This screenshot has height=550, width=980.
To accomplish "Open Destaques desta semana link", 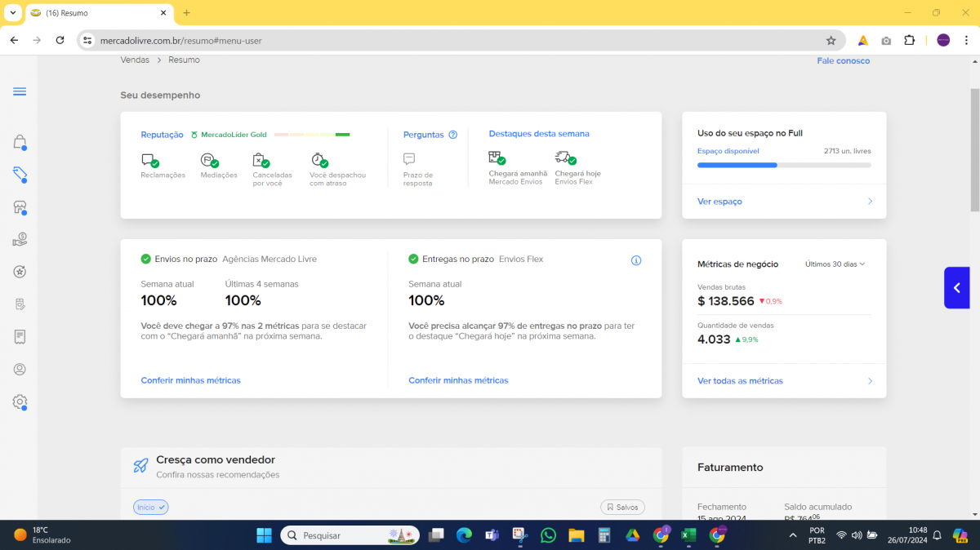I will tap(539, 134).
